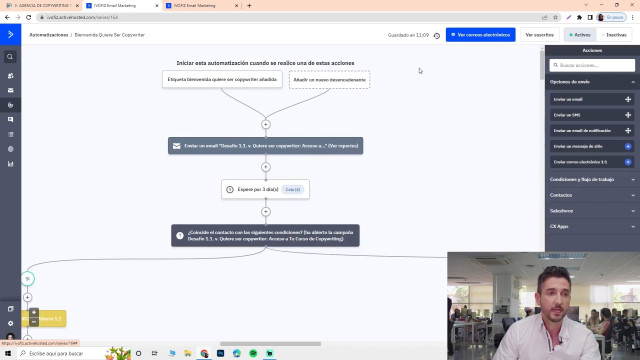Expand Condiciones y flujo de trabajo section
The height and width of the screenshot is (360, 640).
coord(592,180)
